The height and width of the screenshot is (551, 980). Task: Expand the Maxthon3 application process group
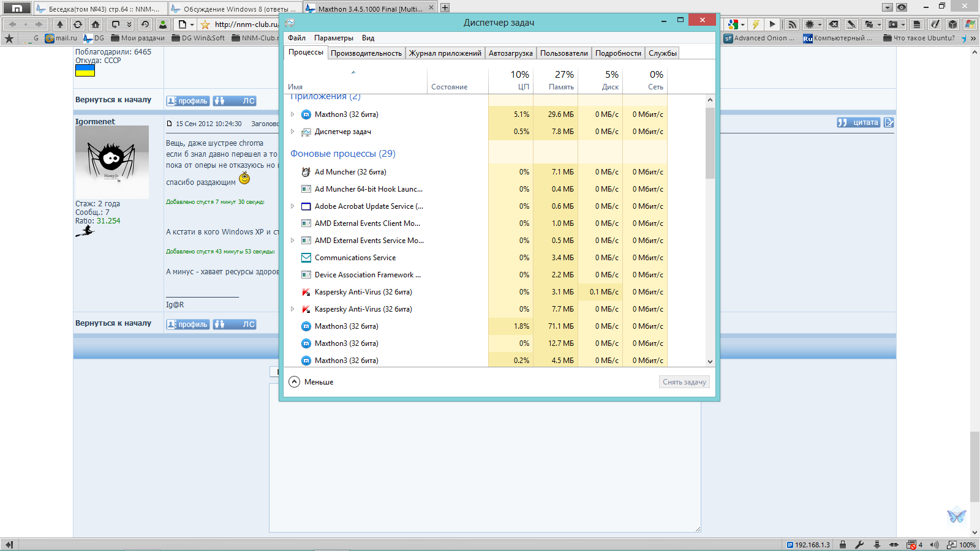click(292, 114)
